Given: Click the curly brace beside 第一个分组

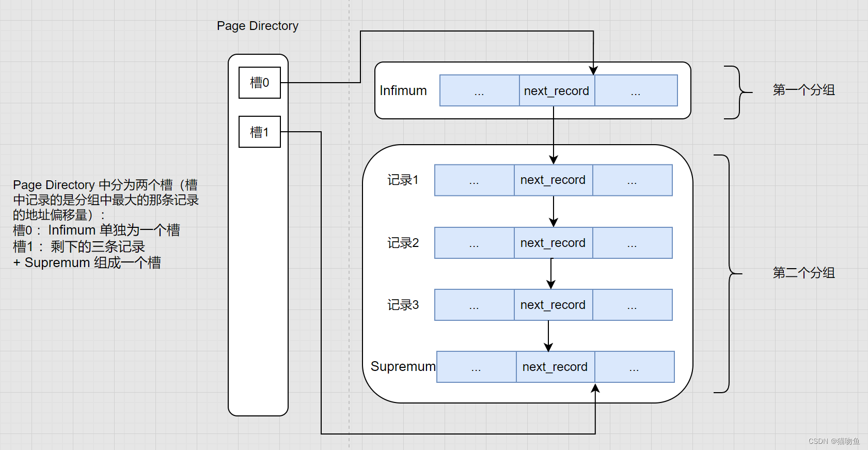Looking at the screenshot, I should pyautogui.click(x=738, y=92).
